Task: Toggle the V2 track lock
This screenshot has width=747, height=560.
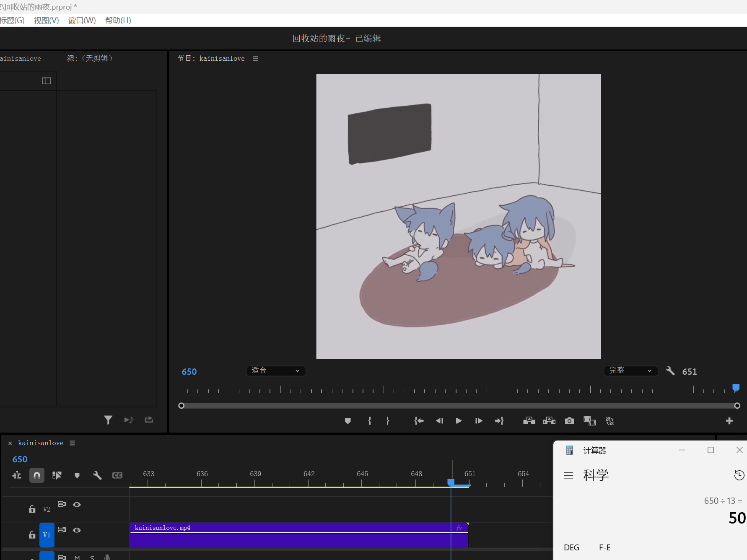Action: (32, 509)
